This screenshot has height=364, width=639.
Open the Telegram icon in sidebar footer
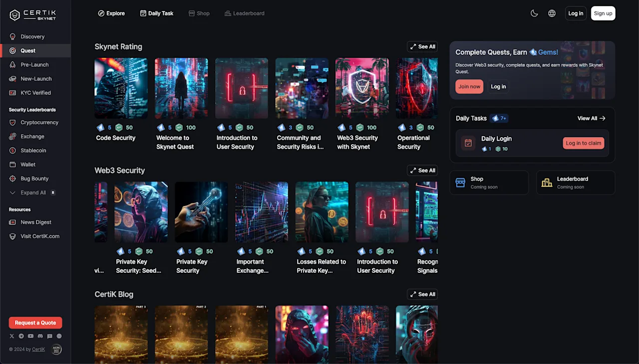21,337
